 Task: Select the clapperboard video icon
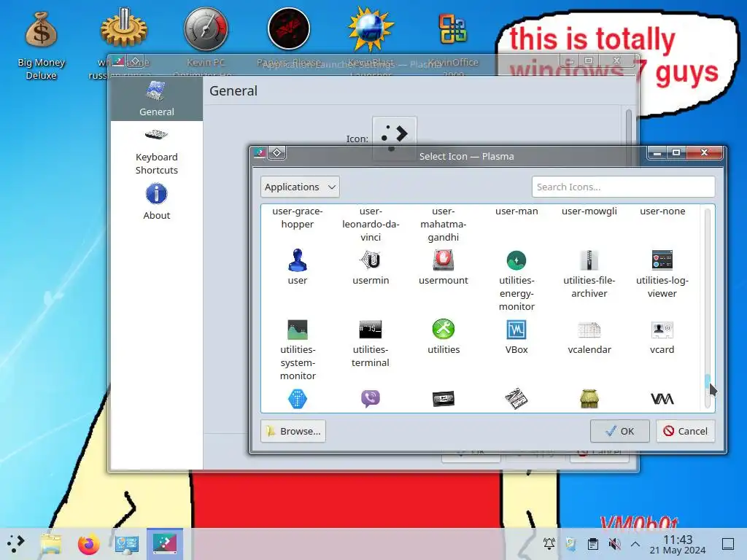click(516, 399)
